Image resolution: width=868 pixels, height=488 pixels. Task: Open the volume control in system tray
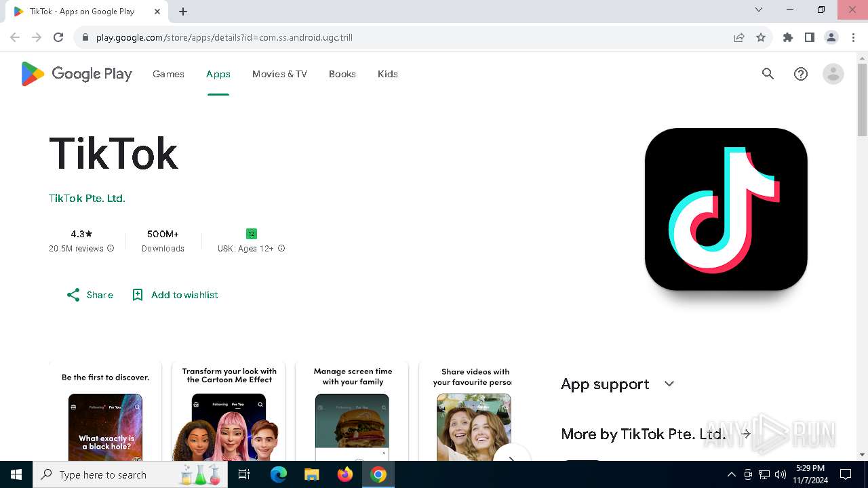[781, 474]
